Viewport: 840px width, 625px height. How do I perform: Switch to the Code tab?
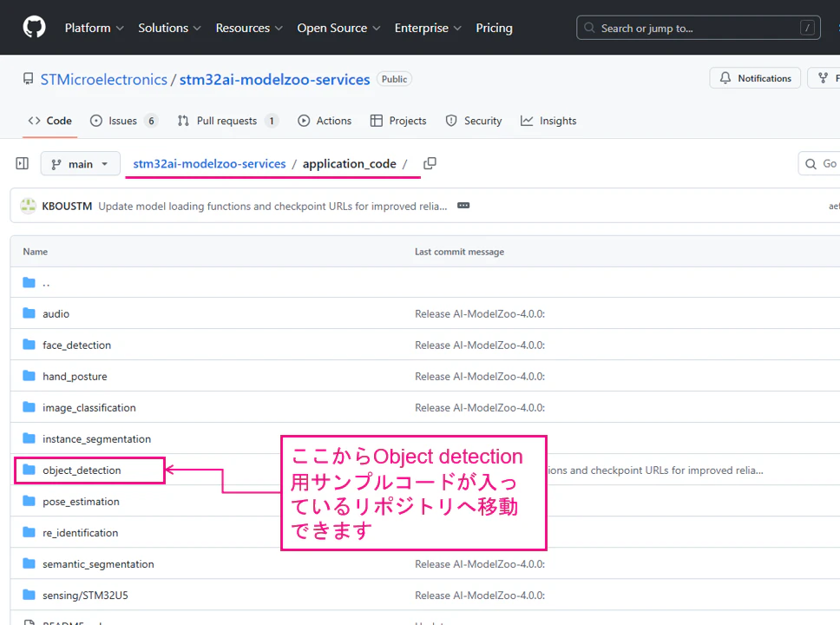(49, 121)
